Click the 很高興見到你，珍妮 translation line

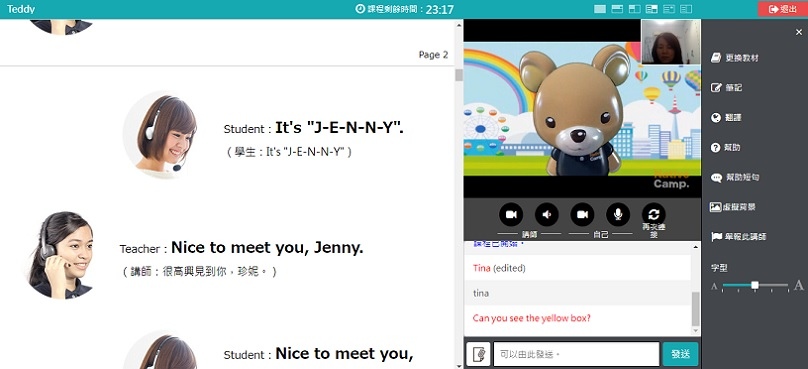coord(199,272)
